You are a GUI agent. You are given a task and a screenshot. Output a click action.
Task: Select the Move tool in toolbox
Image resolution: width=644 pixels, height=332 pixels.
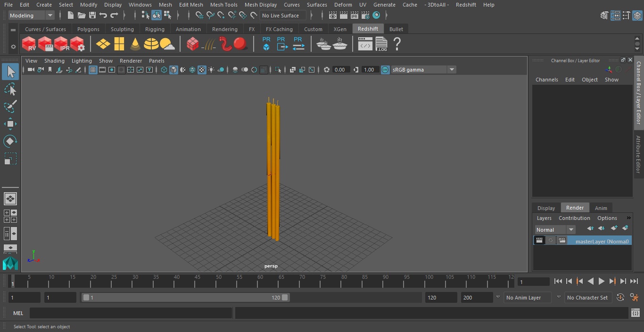10,124
